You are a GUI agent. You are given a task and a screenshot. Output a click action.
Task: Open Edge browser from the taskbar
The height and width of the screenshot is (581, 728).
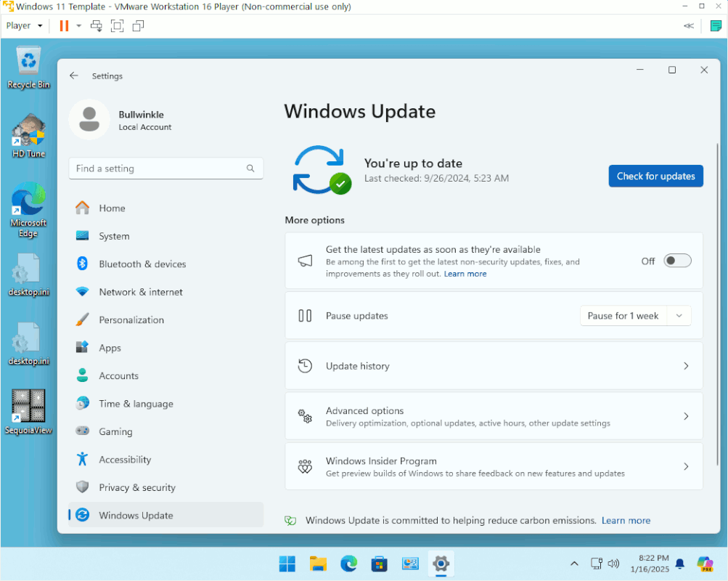348,564
